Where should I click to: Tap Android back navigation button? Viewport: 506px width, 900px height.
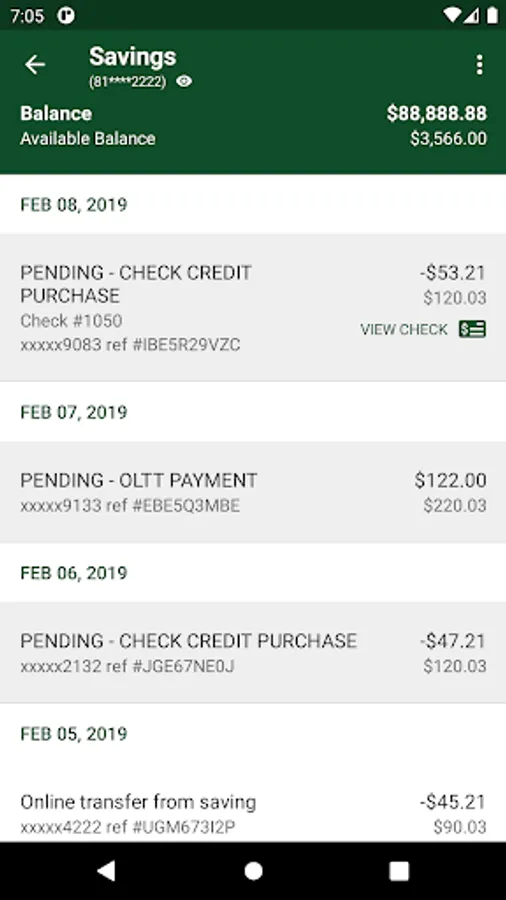106,871
